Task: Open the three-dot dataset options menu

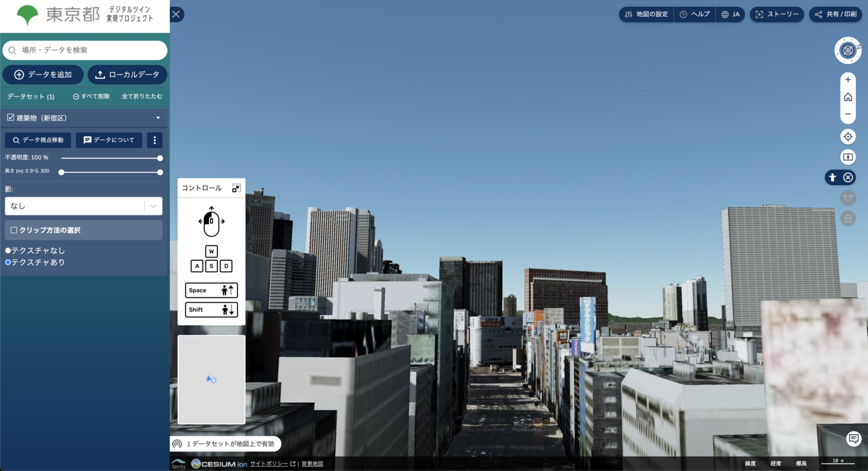Action: click(x=155, y=140)
